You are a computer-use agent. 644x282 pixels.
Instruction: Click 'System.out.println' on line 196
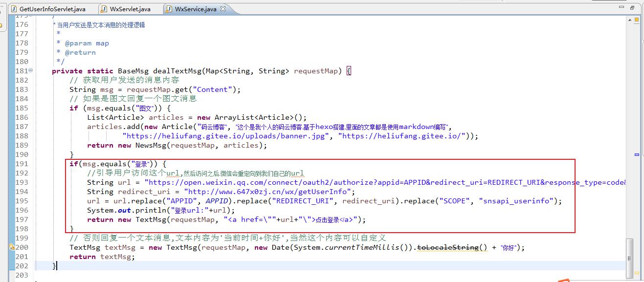click(x=127, y=210)
